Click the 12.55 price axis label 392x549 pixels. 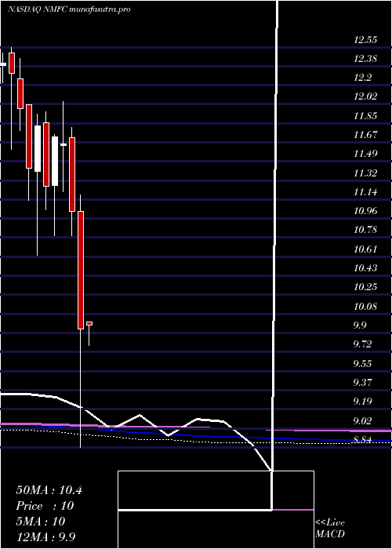(365, 39)
